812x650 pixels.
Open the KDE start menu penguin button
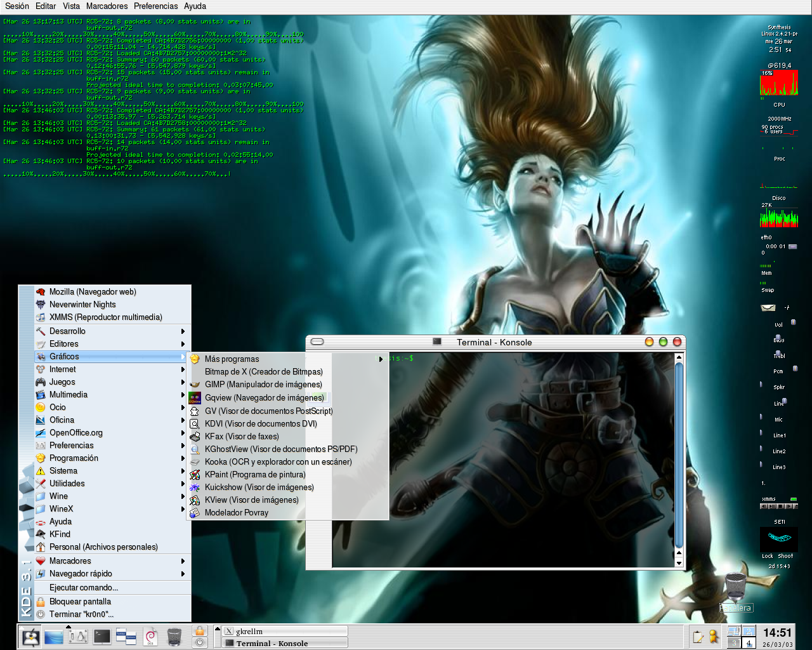point(30,637)
